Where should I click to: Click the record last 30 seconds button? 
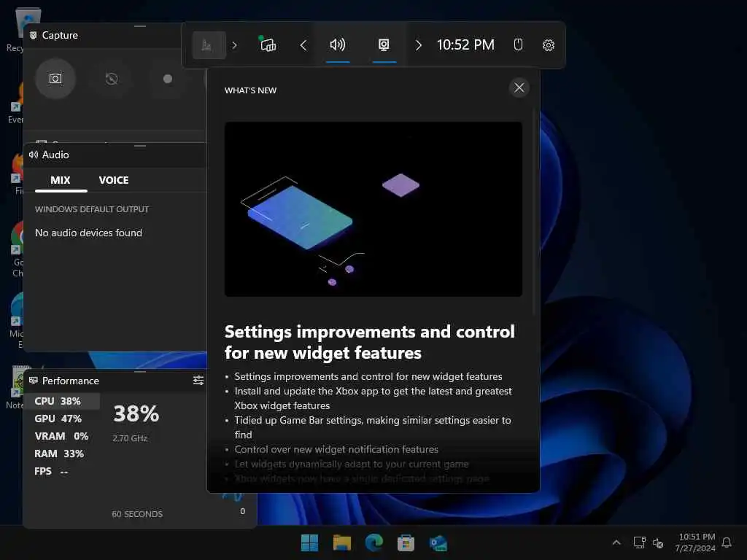click(x=112, y=79)
